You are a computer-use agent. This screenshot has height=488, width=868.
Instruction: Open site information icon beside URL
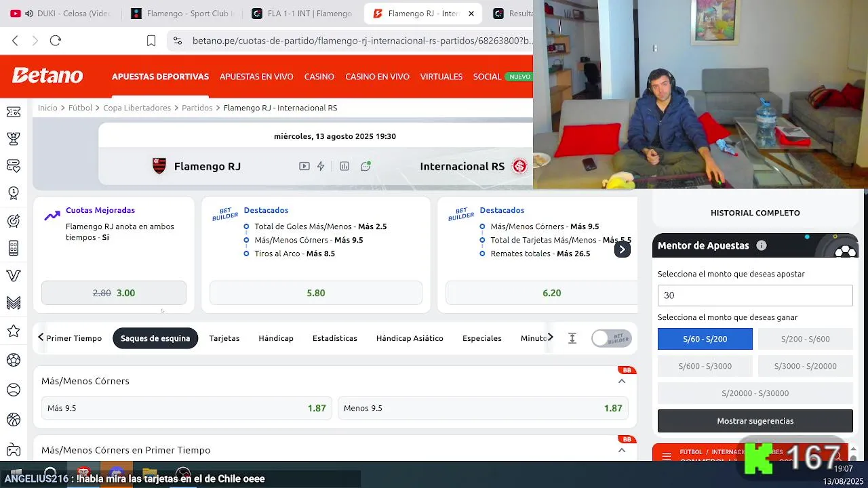pyautogui.click(x=178, y=41)
